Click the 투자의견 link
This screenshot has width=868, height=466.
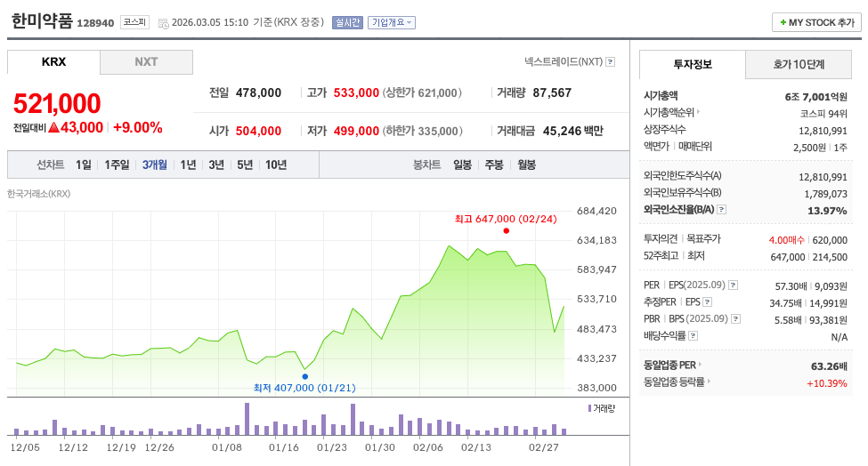pos(661,239)
